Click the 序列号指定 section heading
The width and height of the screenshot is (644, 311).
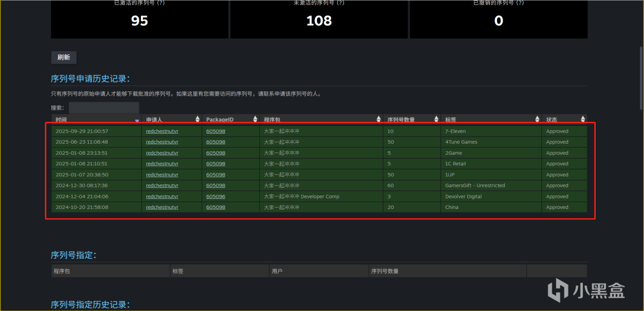click(73, 255)
